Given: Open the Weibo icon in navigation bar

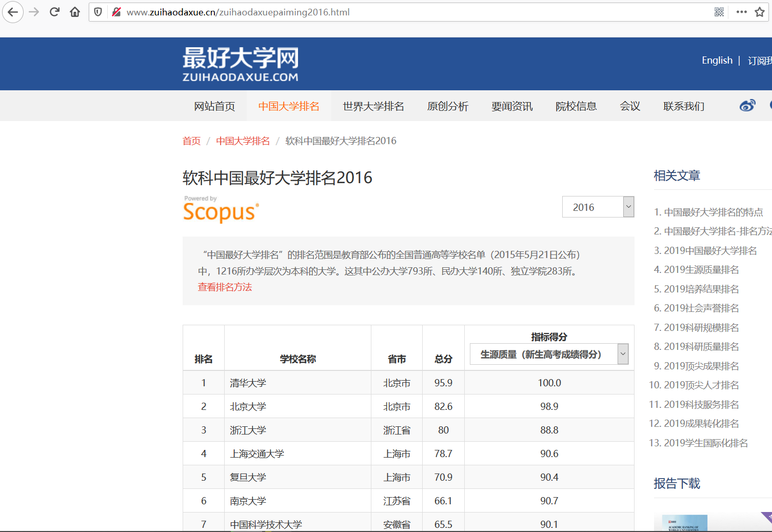Looking at the screenshot, I should [x=747, y=106].
